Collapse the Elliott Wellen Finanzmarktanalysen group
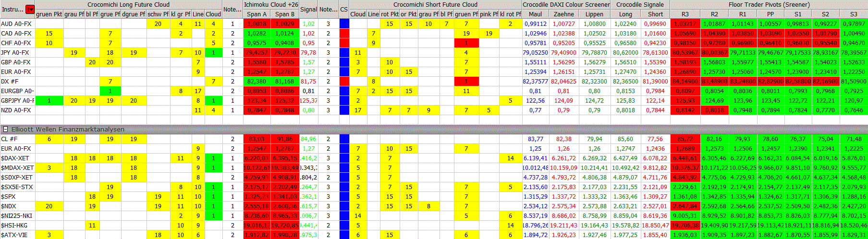The height and width of the screenshot is (239, 868). click(x=5, y=129)
